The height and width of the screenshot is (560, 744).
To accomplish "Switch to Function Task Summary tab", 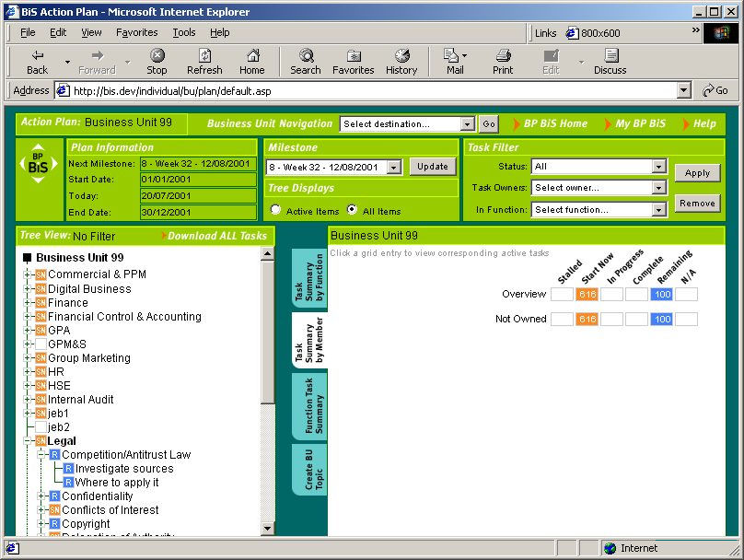I will [309, 406].
